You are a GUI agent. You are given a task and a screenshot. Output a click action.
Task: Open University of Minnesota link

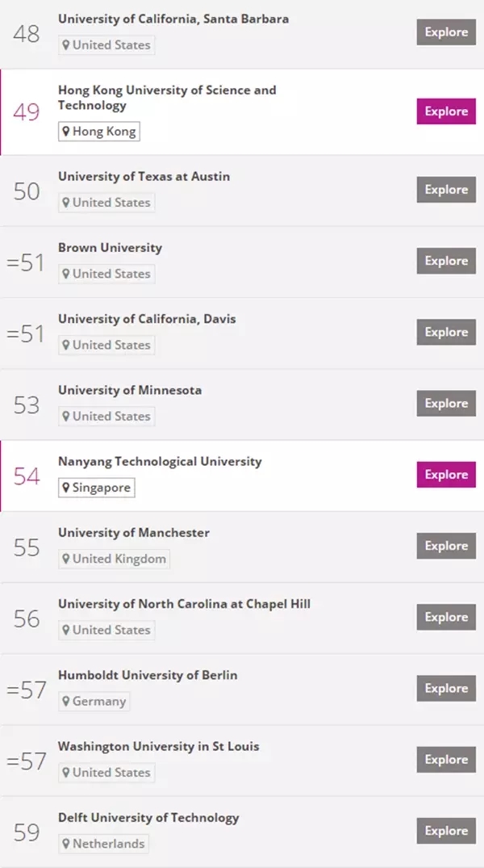pyautogui.click(x=130, y=390)
